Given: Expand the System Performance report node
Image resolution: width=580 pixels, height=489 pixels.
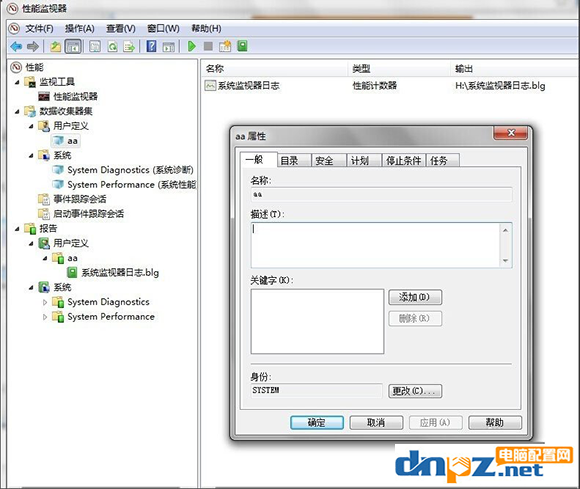Looking at the screenshot, I should (x=45, y=317).
